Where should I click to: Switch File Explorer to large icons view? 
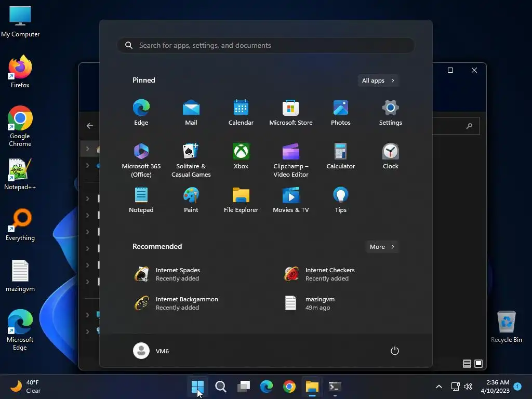478,364
